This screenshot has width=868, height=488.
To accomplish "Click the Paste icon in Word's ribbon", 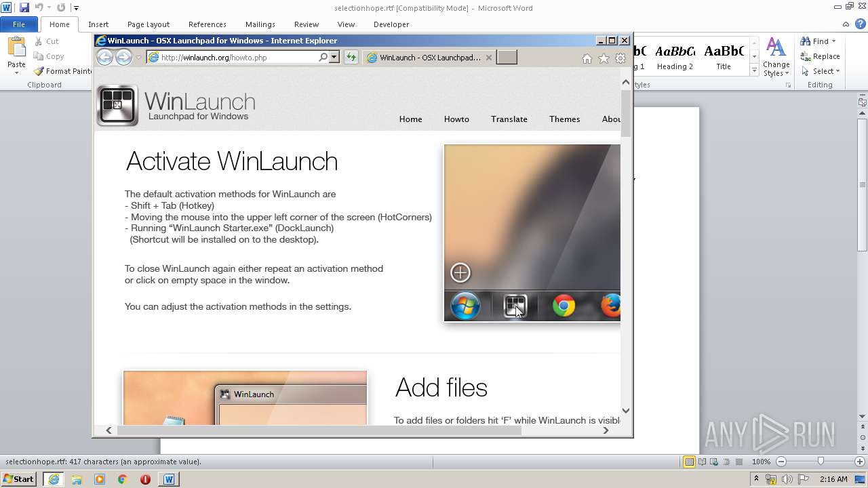I will (x=16, y=47).
